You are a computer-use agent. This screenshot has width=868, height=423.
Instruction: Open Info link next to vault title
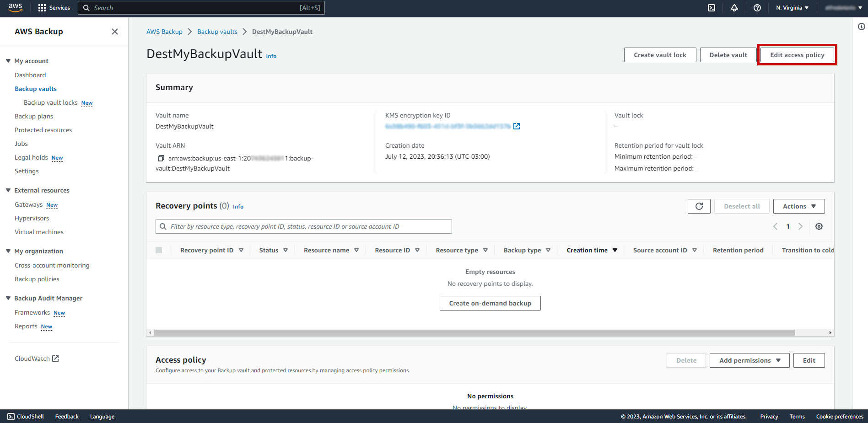271,56
